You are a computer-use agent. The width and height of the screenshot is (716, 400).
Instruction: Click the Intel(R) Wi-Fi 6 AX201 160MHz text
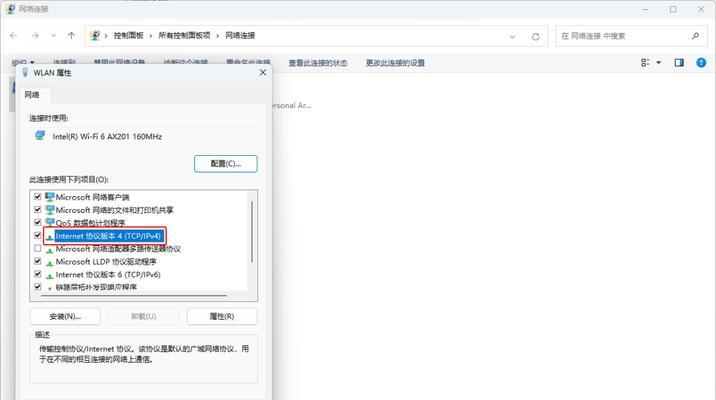tap(107, 136)
